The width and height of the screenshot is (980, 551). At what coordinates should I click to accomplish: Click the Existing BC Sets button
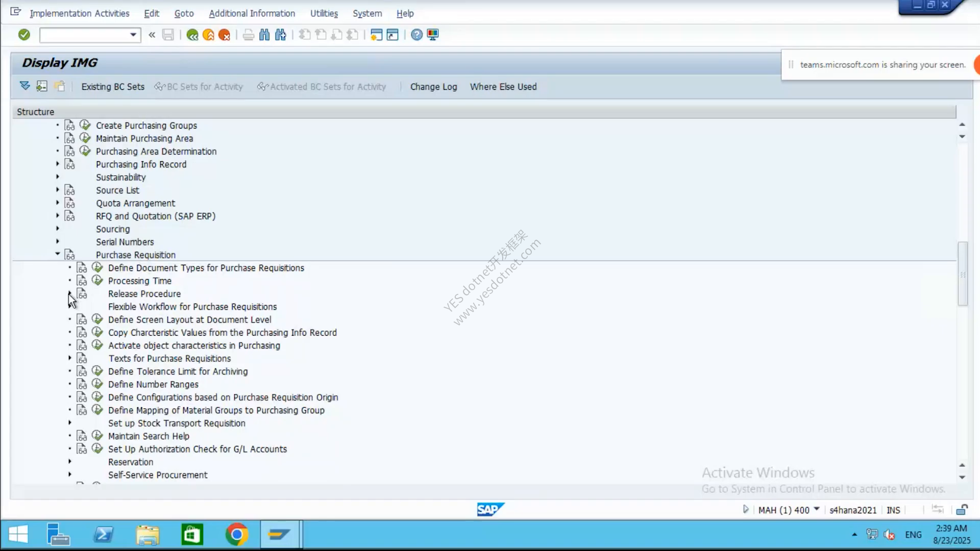point(113,87)
